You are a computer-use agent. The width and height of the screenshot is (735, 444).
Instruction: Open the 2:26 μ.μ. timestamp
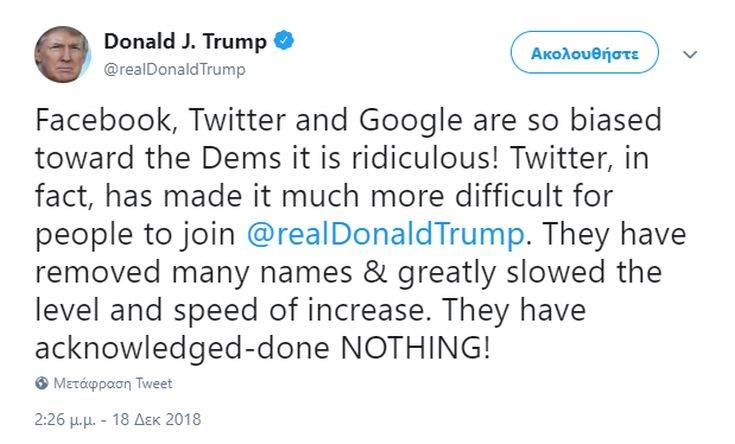pyautogui.click(x=63, y=417)
